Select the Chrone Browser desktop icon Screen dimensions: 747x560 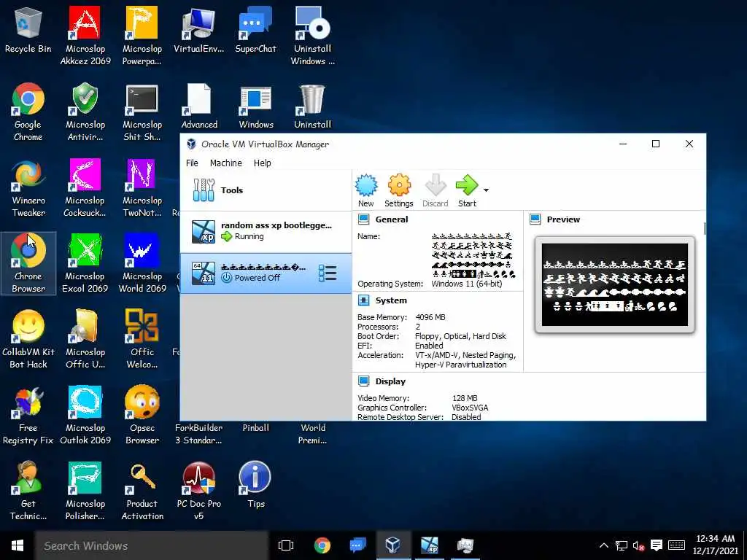tap(28, 264)
